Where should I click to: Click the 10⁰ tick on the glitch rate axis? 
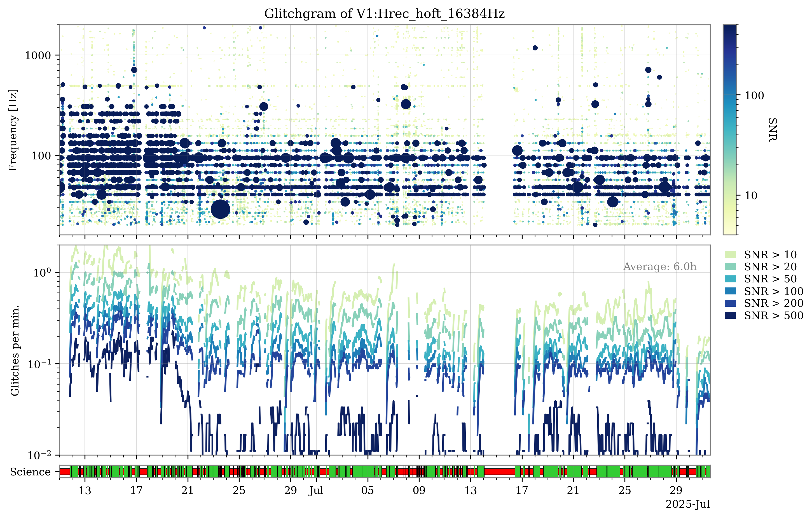[x=42, y=272]
